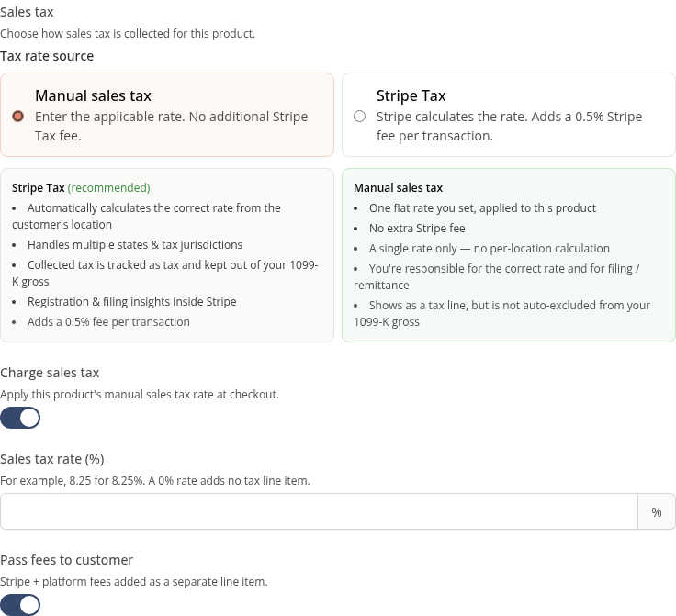Screen dimensions: 676x616
Task: Click the 'Sales tax' section heading
Action: click(x=27, y=12)
